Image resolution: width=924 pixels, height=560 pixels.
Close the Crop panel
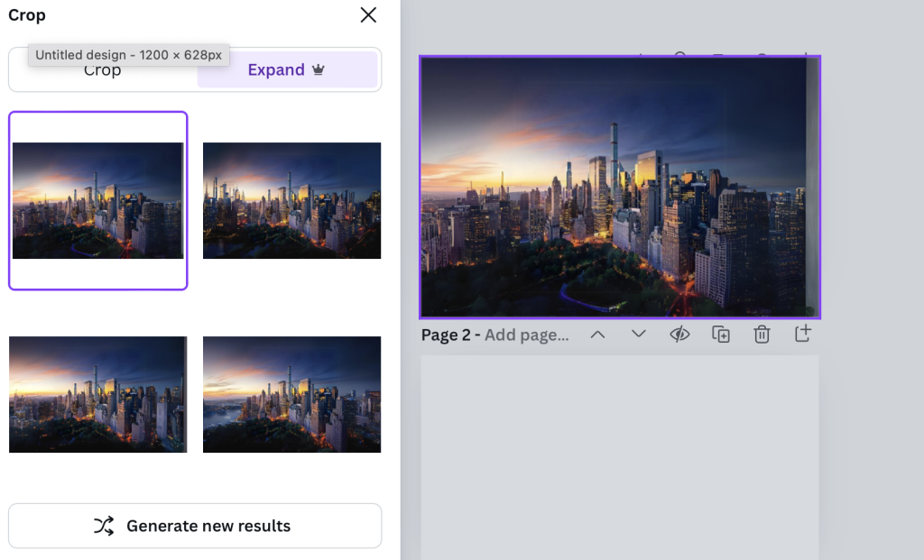pyautogui.click(x=368, y=15)
